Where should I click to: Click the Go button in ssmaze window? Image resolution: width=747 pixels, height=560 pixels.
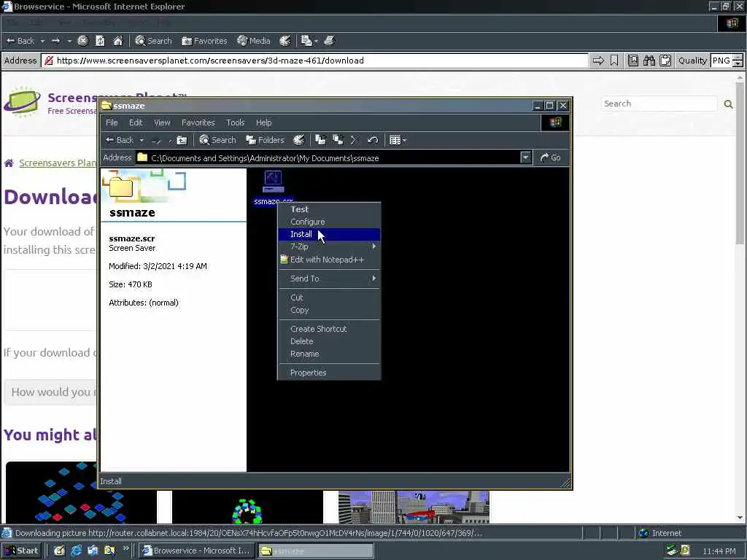coord(550,157)
